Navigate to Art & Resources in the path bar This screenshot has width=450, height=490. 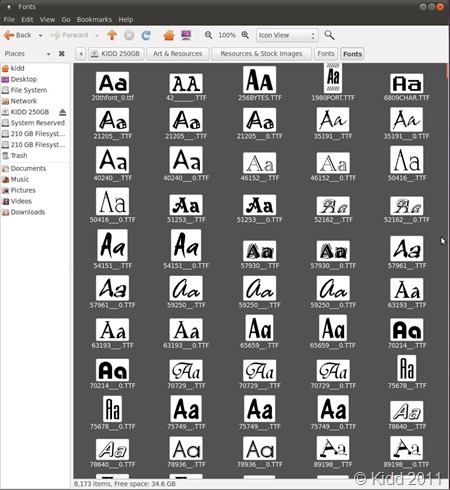178,54
